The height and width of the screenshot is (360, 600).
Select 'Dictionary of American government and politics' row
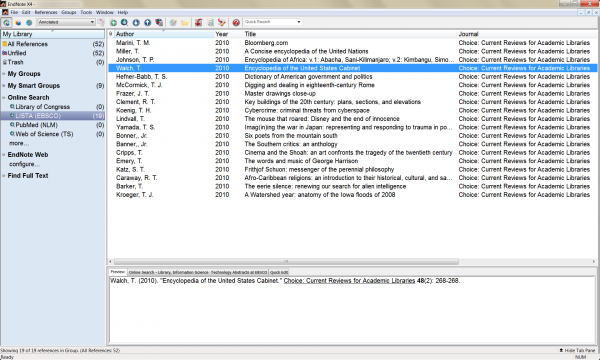click(352, 77)
